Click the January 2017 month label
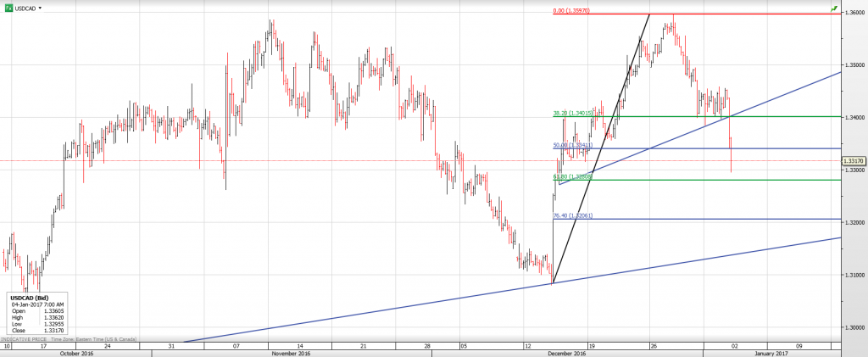This screenshot has width=868, height=357. click(773, 353)
